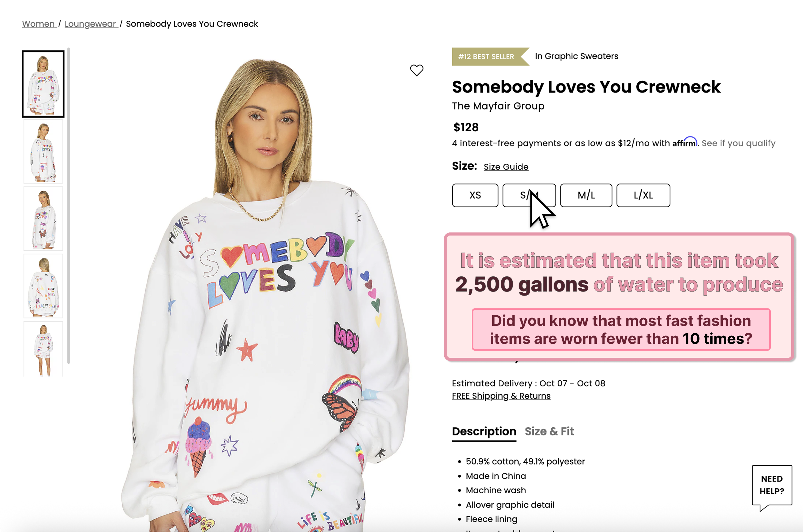The width and height of the screenshot is (803, 532).
Task: Click FREE Shipping & Returns link
Action: (501, 396)
